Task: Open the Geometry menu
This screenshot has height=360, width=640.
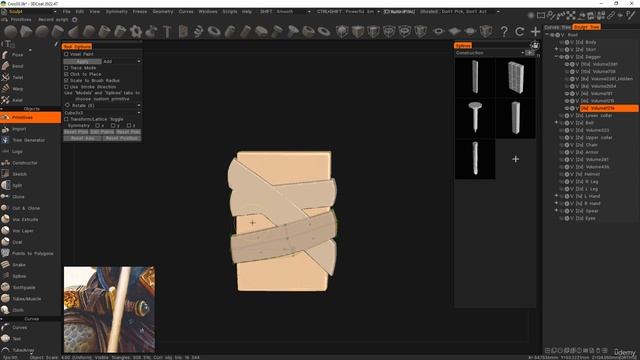Action: click(163, 12)
